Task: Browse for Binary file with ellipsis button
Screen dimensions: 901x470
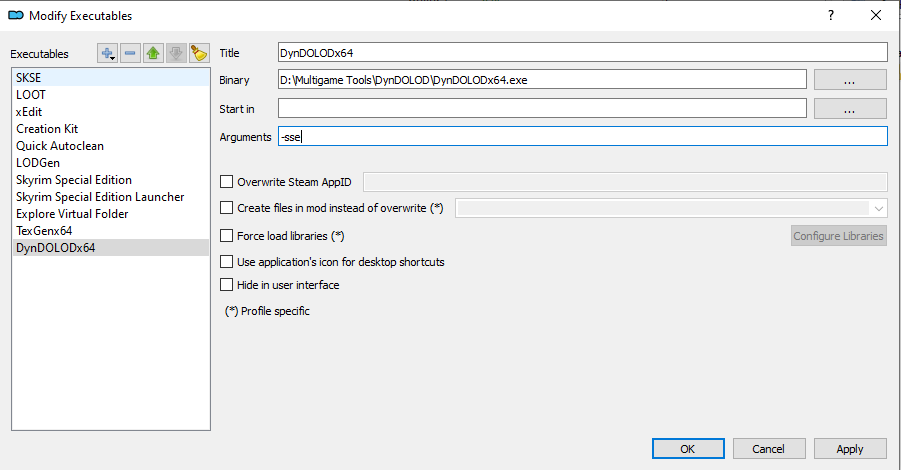Action: coord(850,80)
